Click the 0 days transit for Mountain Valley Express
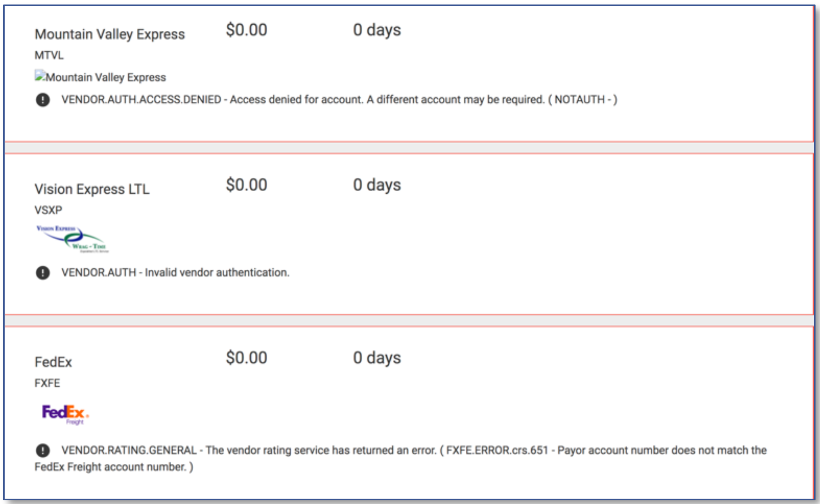820x504 pixels. [x=377, y=30]
